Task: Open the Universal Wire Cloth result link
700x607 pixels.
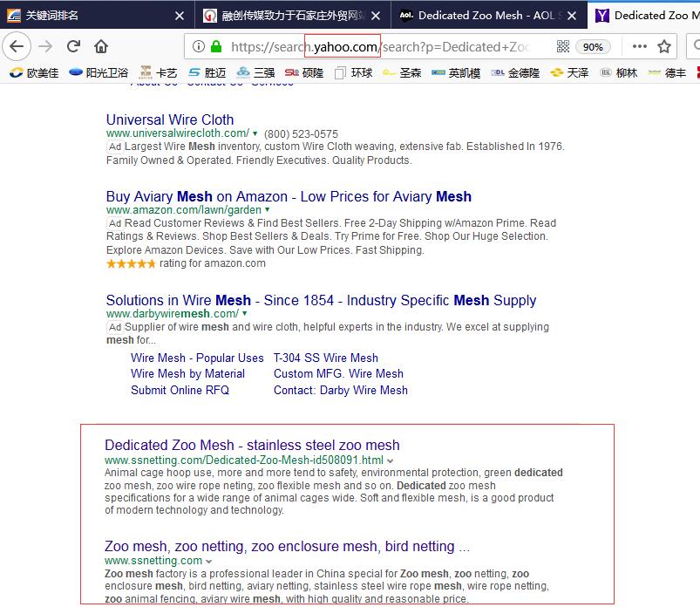Action: pos(168,120)
